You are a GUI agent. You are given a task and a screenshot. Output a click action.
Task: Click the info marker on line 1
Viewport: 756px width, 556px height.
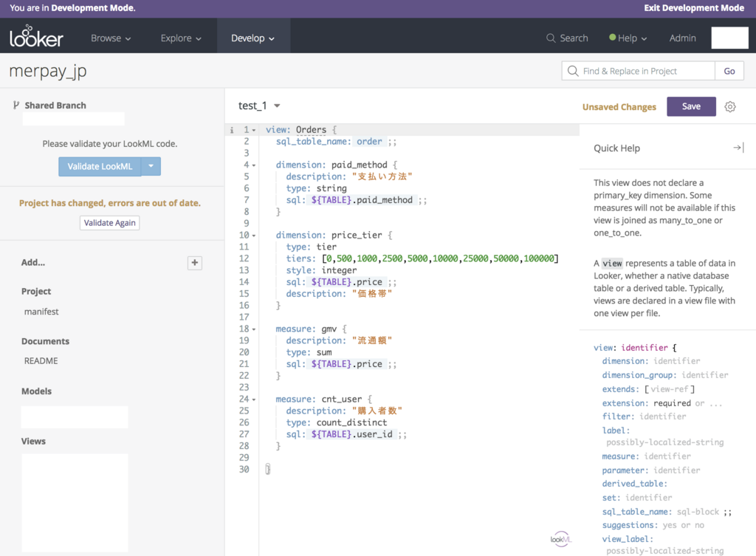(232, 130)
